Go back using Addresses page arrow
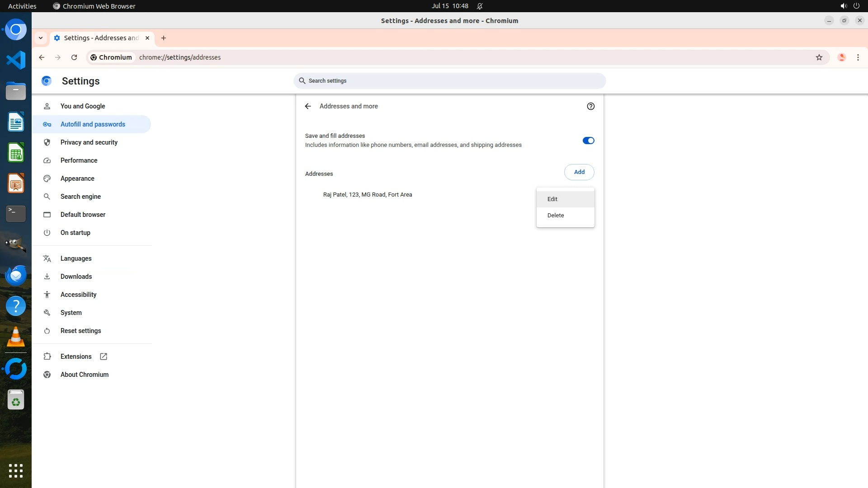 tap(308, 106)
